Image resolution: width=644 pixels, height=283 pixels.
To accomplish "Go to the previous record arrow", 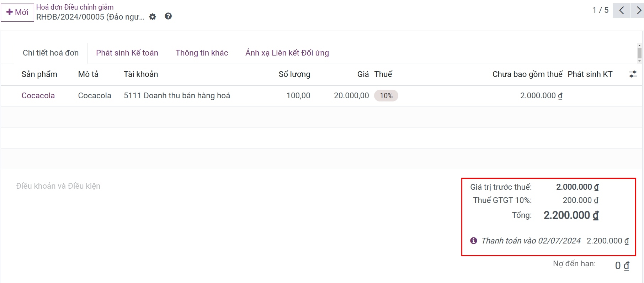I will coord(621,10).
